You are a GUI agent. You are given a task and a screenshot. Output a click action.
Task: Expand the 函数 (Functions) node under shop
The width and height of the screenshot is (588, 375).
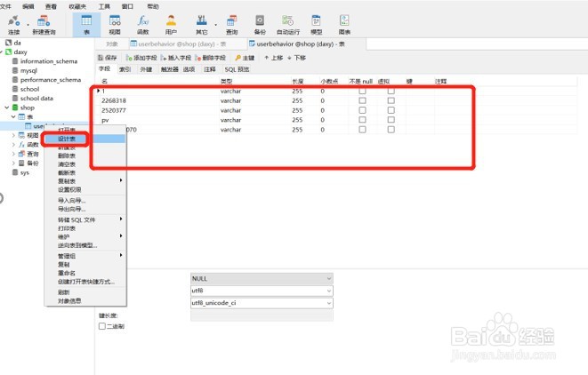tap(13, 145)
